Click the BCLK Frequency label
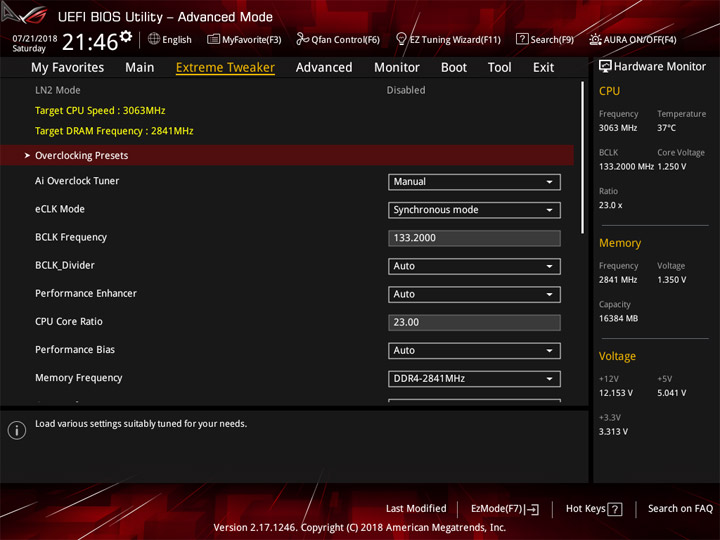720x540 pixels. pyautogui.click(x=71, y=237)
